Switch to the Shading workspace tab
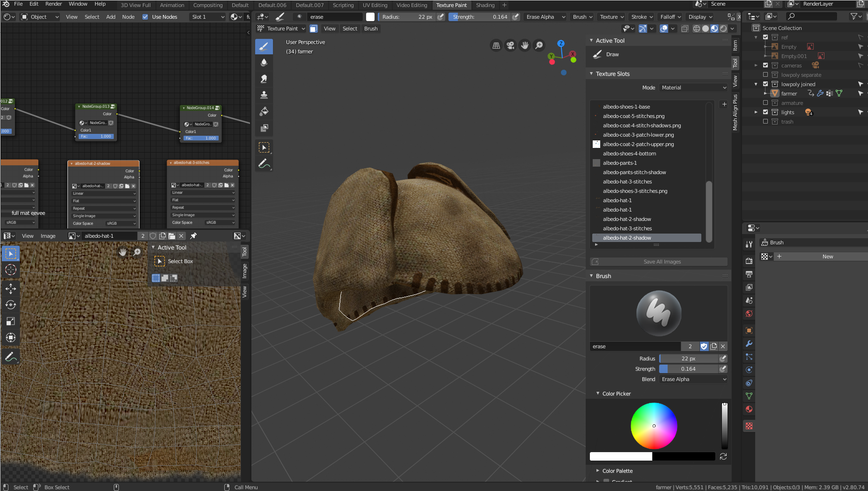Image resolution: width=868 pixels, height=491 pixels. [485, 5]
